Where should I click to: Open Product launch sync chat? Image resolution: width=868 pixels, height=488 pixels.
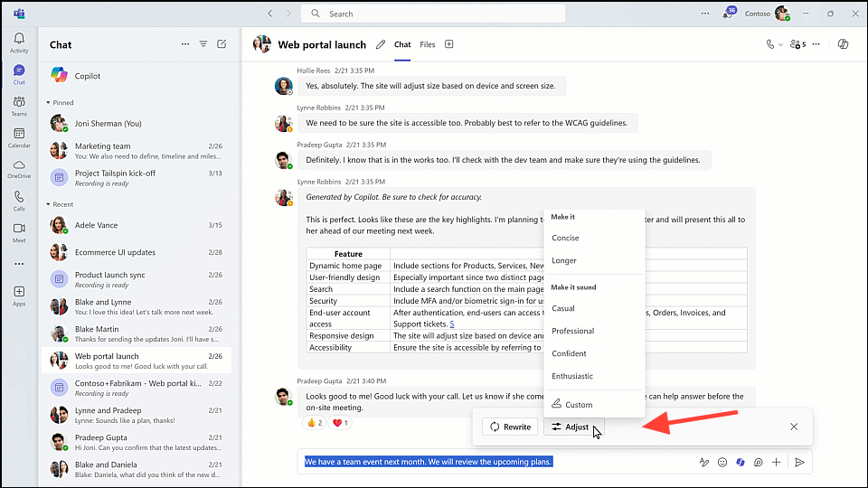point(137,279)
